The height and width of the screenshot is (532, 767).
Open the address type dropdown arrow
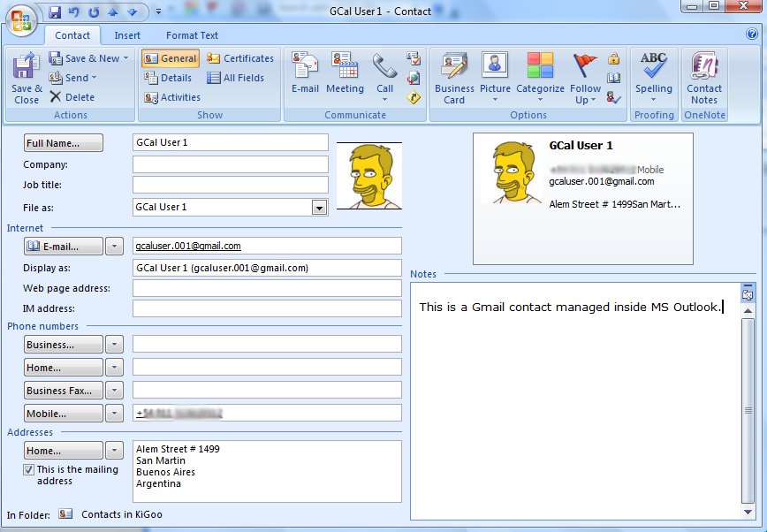tap(115, 451)
